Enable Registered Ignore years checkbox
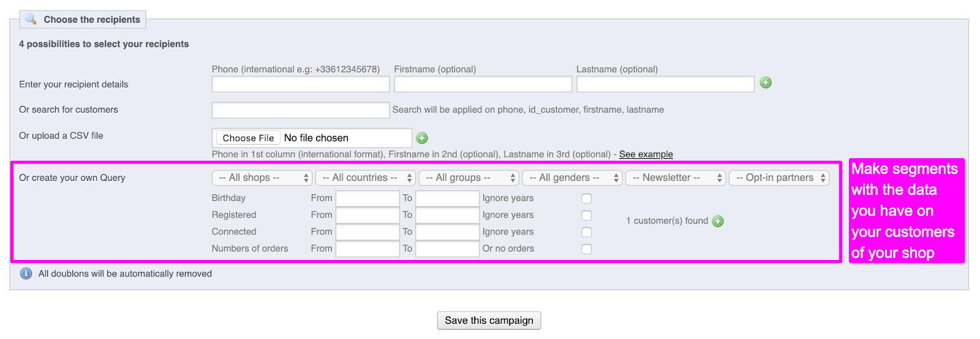This screenshot has width=980, height=339. [x=586, y=215]
